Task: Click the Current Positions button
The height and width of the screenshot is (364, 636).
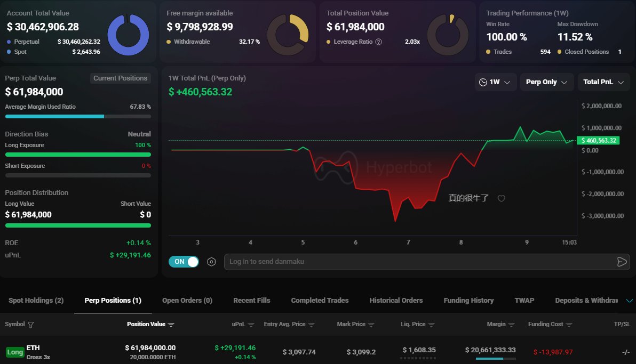Action: point(120,78)
